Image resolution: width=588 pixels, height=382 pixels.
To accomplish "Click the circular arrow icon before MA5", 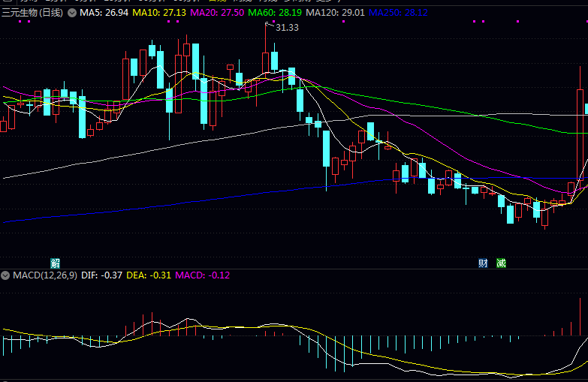I will (71, 13).
